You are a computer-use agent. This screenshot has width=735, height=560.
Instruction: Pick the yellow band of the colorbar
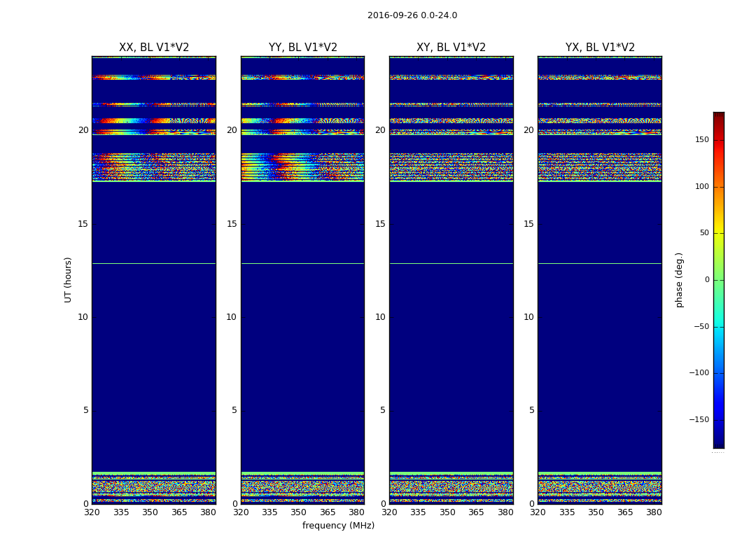[718, 241]
